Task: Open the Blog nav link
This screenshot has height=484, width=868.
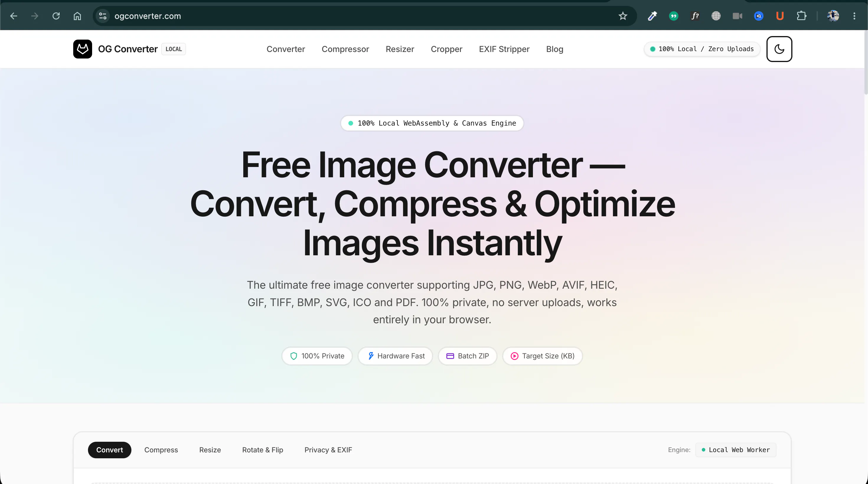Action: [x=555, y=49]
